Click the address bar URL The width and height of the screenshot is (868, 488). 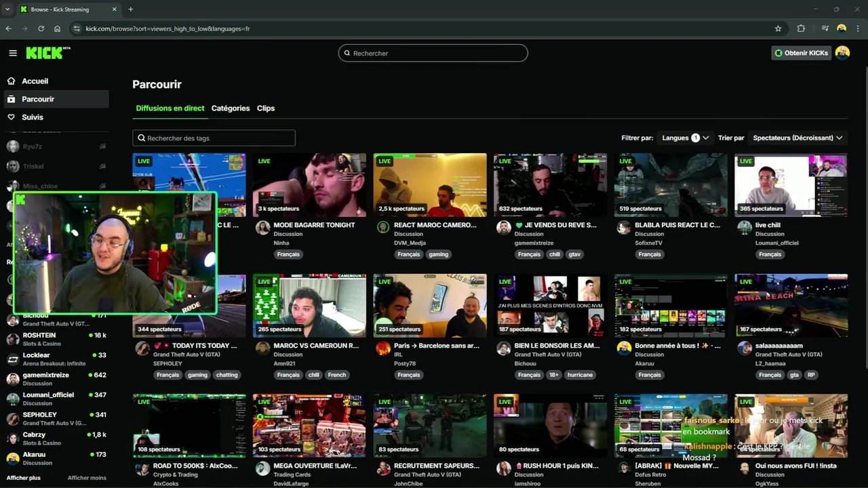point(167,28)
